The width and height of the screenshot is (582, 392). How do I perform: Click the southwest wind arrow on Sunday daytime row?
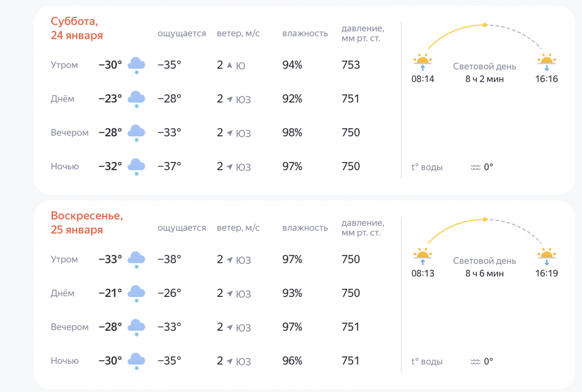click(228, 293)
